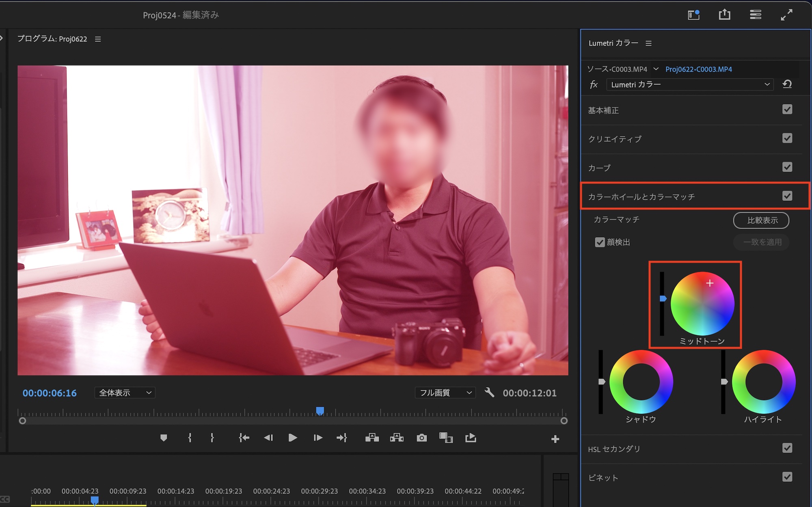Open button editor with the plus icon
This screenshot has width=812, height=507.
(x=555, y=439)
